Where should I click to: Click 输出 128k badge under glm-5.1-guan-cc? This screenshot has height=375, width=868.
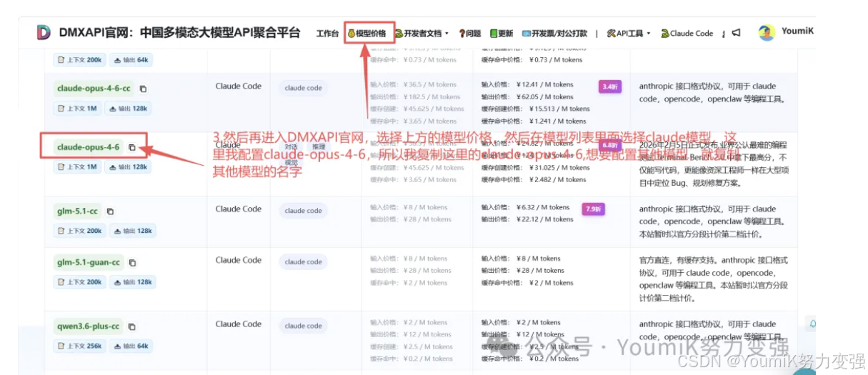click(134, 282)
